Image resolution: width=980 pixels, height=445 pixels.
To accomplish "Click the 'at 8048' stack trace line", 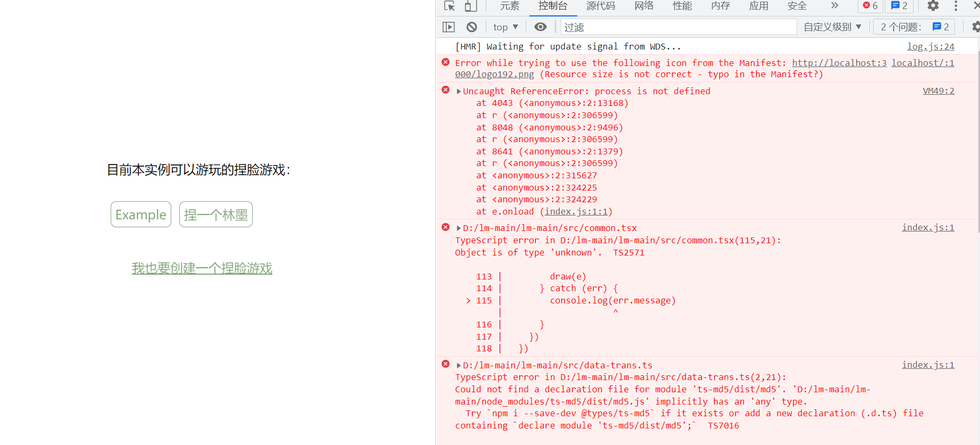I will tap(550, 128).
